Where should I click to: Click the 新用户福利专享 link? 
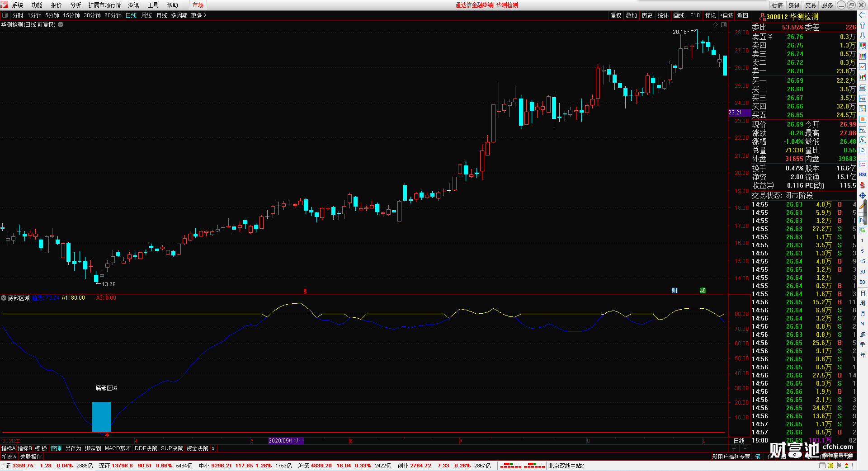point(731,457)
